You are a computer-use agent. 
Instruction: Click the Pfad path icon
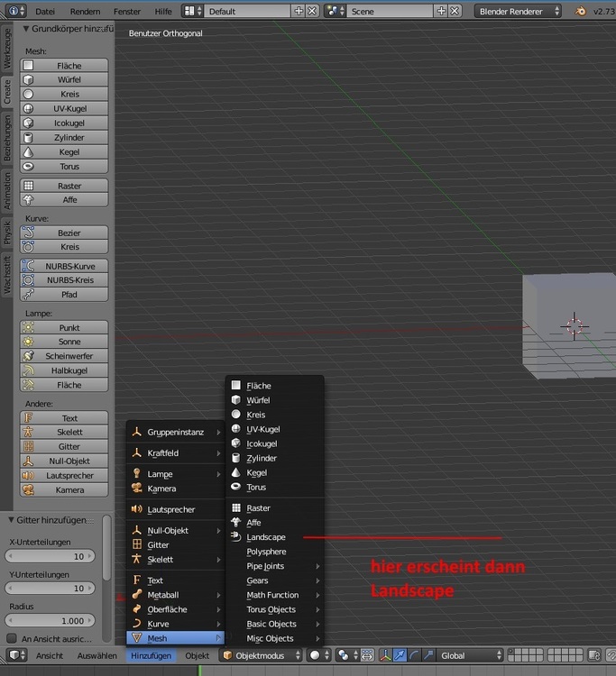(x=29, y=295)
